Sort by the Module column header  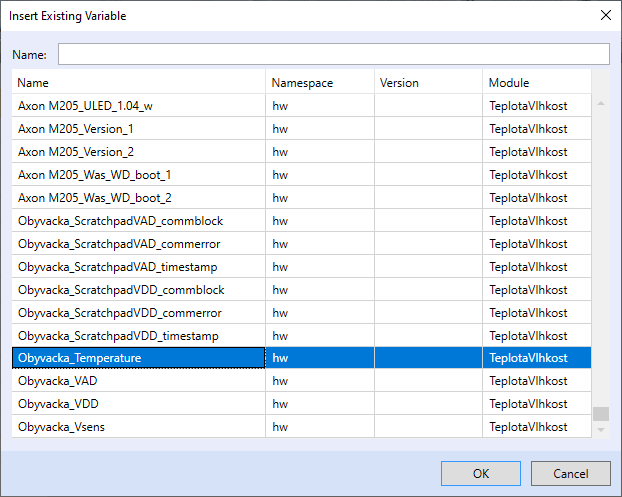535,83
